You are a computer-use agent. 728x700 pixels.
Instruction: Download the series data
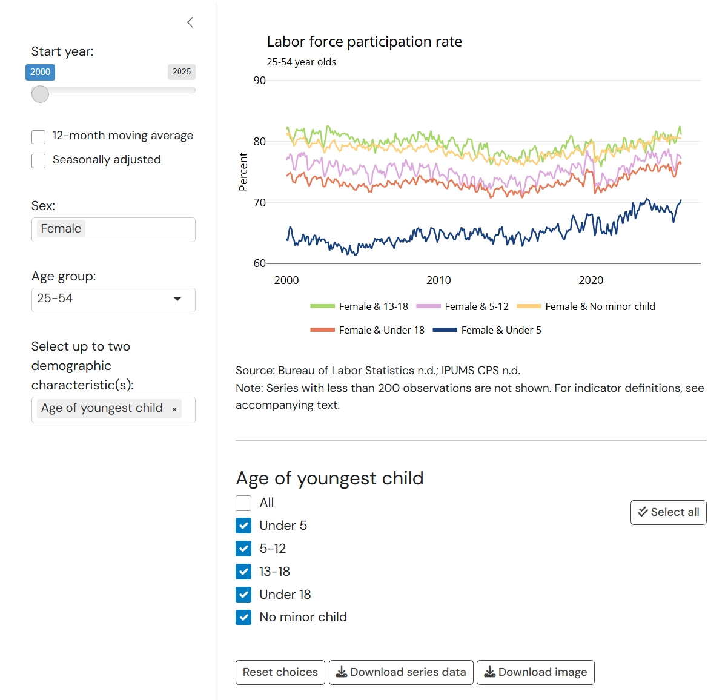(401, 672)
